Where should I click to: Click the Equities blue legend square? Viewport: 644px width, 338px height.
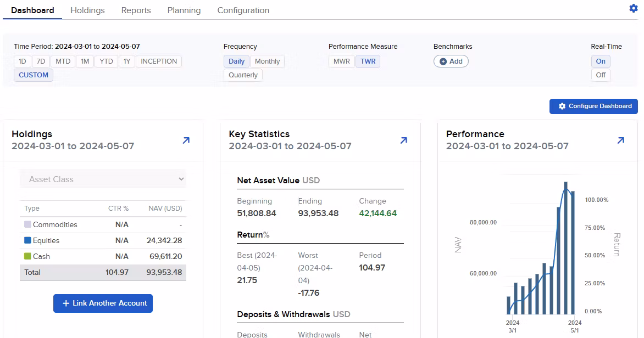27,240
